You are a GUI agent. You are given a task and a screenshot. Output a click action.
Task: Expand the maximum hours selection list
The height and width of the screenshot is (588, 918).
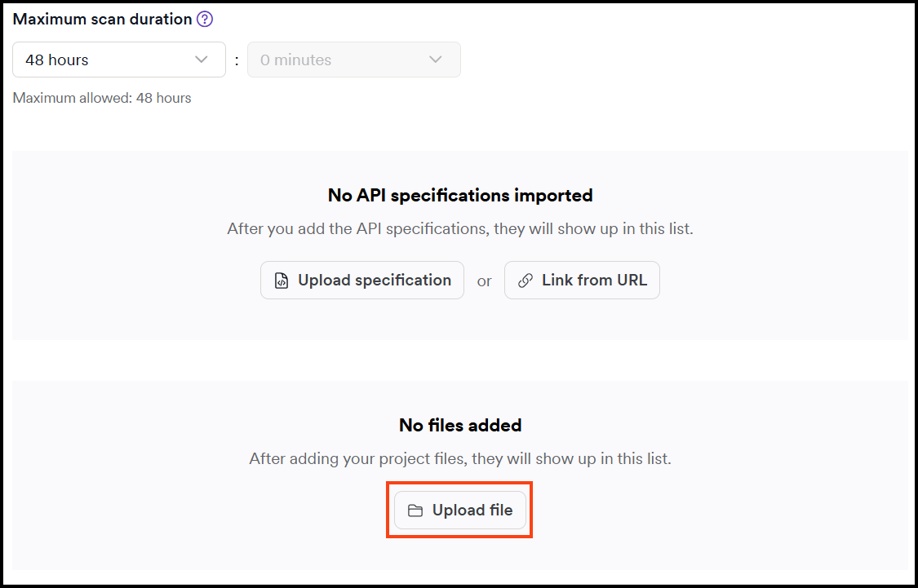click(118, 60)
